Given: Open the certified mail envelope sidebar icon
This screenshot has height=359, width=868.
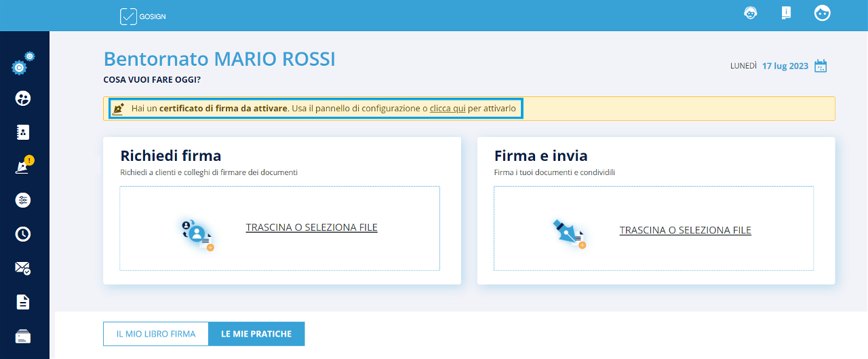Looking at the screenshot, I should [23, 268].
